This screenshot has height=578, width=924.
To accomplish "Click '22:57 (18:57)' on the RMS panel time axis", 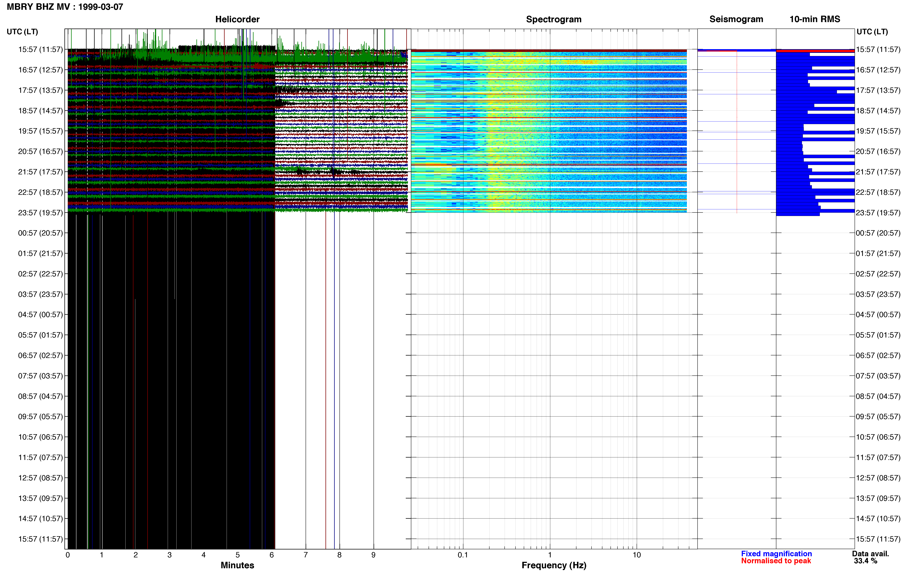I will tap(878, 192).
